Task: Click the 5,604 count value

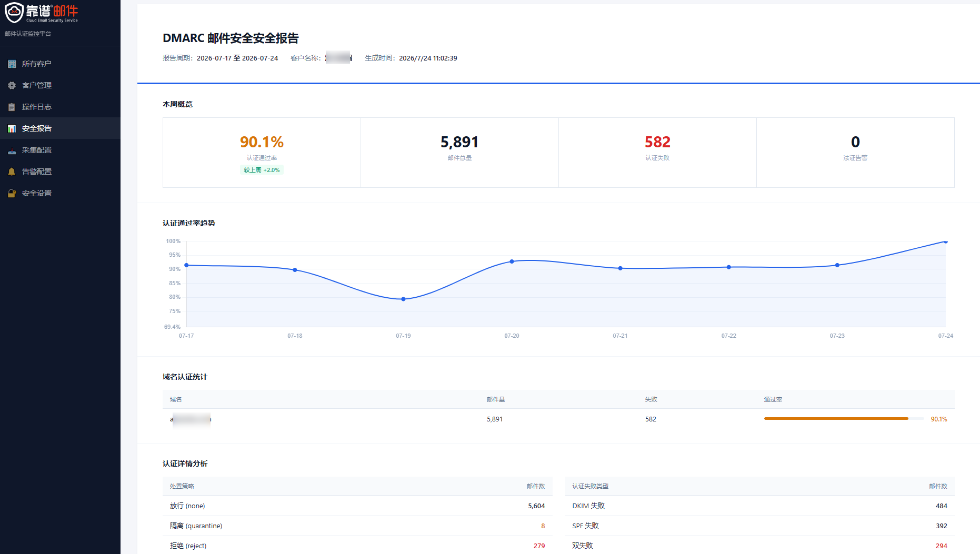Action: [536, 506]
